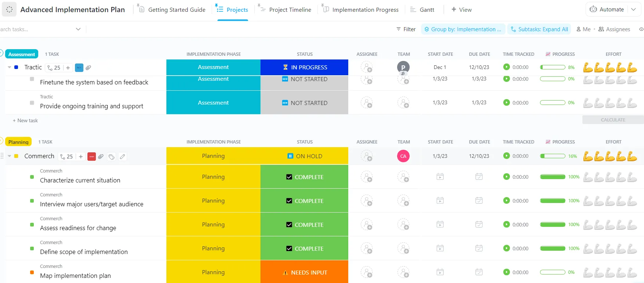Collapse the Commerch task subtasks arrow
The height and width of the screenshot is (283, 644).
pyautogui.click(x=10, y=156)
